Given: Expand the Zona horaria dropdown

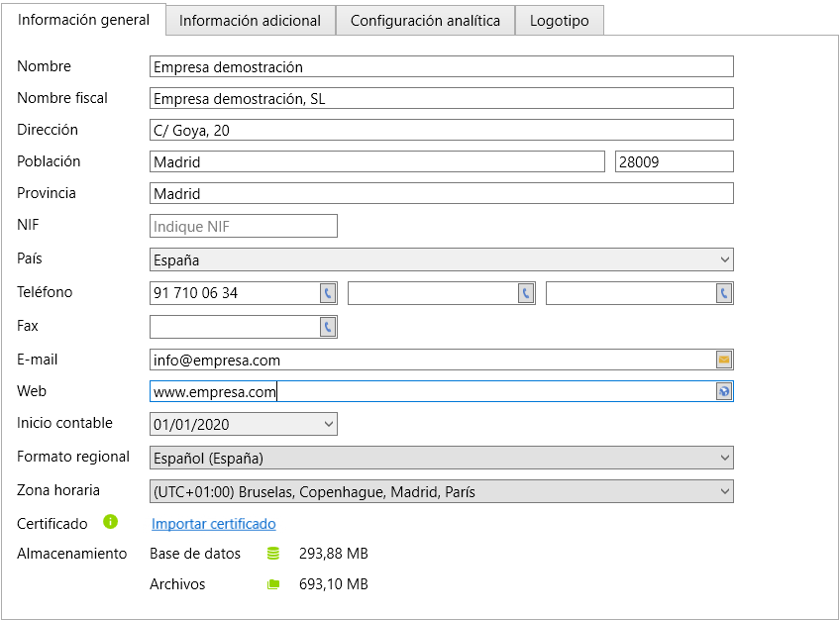Looking at the screenshot, I should click(x=441, y=491).
